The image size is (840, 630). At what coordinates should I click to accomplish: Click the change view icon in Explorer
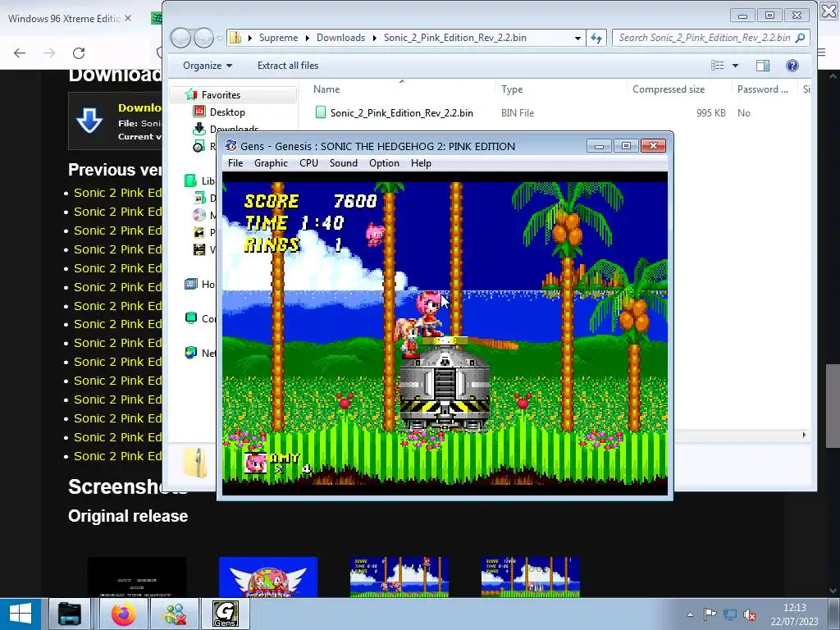point(717,66)
